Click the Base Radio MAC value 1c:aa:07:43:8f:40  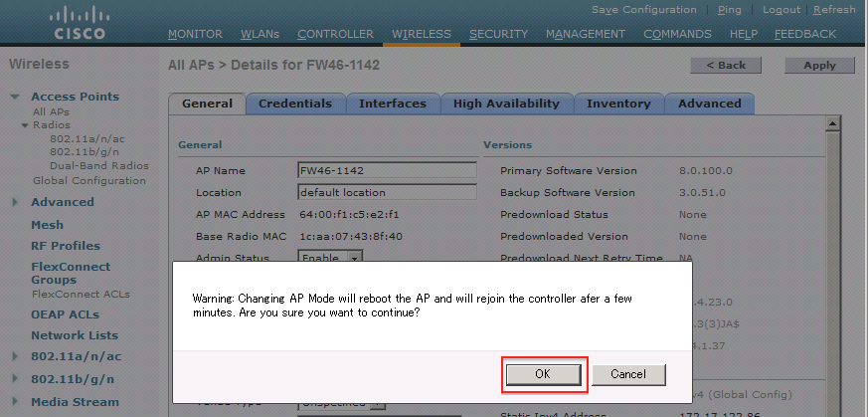click(351, 237)
